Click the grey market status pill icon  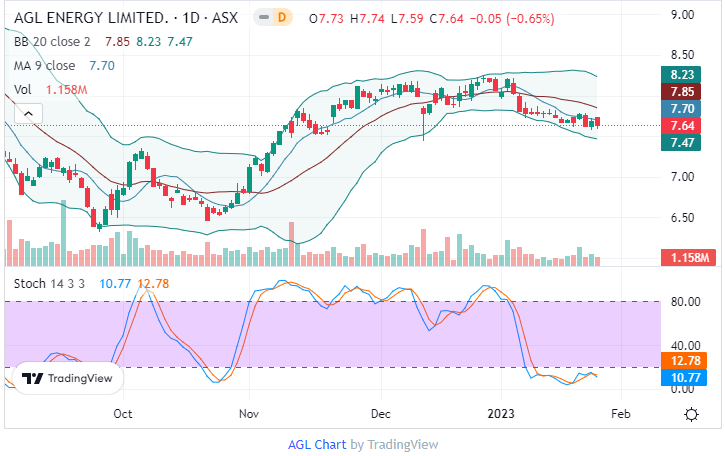coord(262,20)
